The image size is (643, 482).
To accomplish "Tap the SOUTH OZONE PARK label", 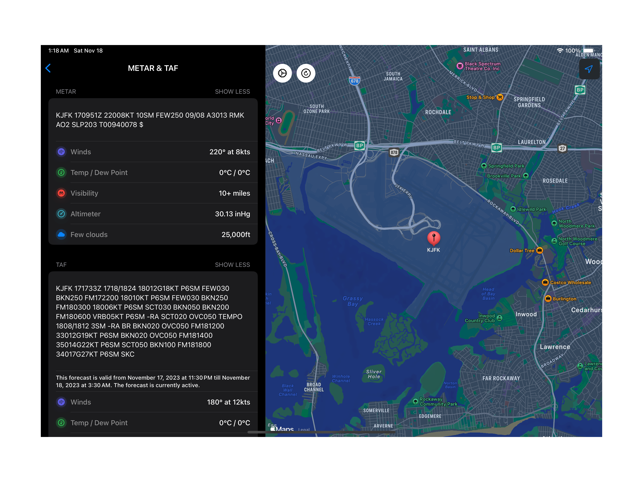I will coord(317,109).
